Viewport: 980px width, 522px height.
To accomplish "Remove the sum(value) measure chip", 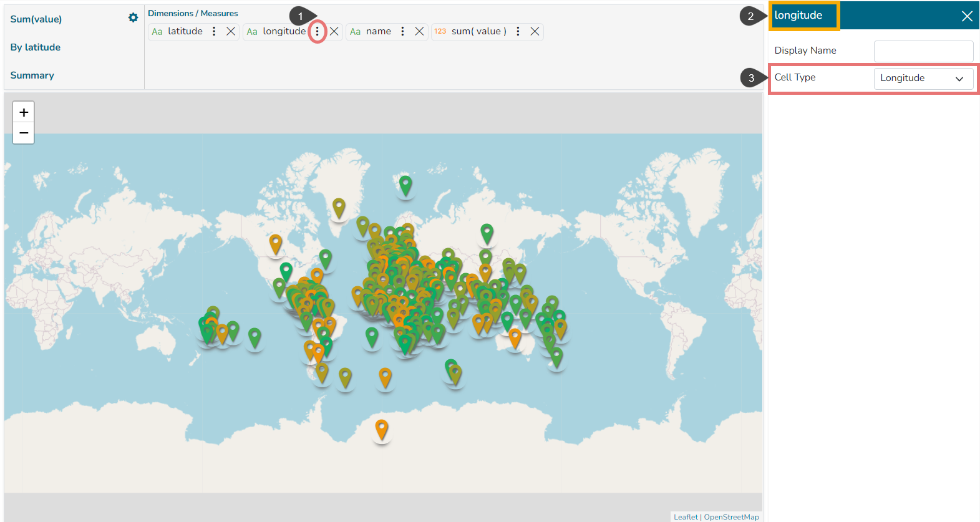I will tap(535, 31).
